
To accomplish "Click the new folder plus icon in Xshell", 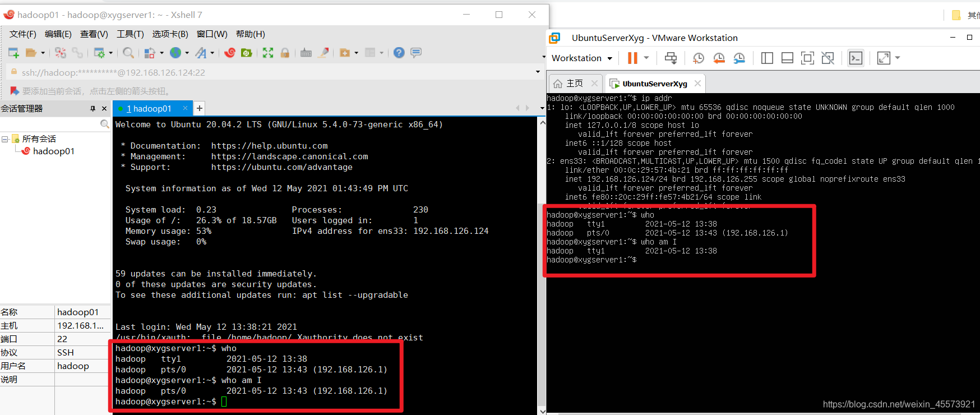I will (x=345, y=53).
